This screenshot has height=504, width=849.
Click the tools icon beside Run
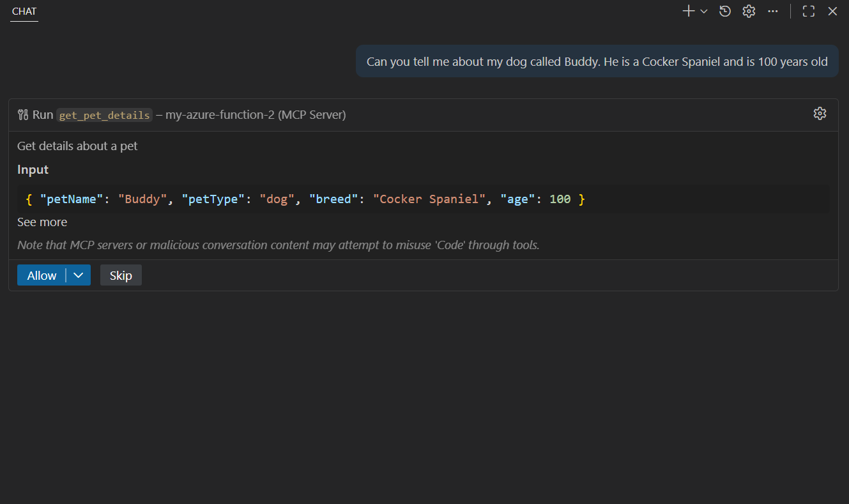(x=23, y=115)
